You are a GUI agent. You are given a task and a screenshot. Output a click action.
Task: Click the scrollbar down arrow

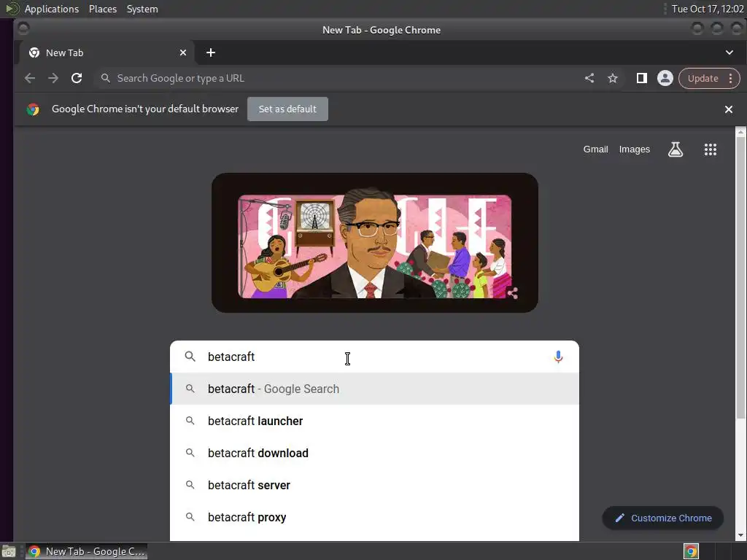[x=740, y=535]
